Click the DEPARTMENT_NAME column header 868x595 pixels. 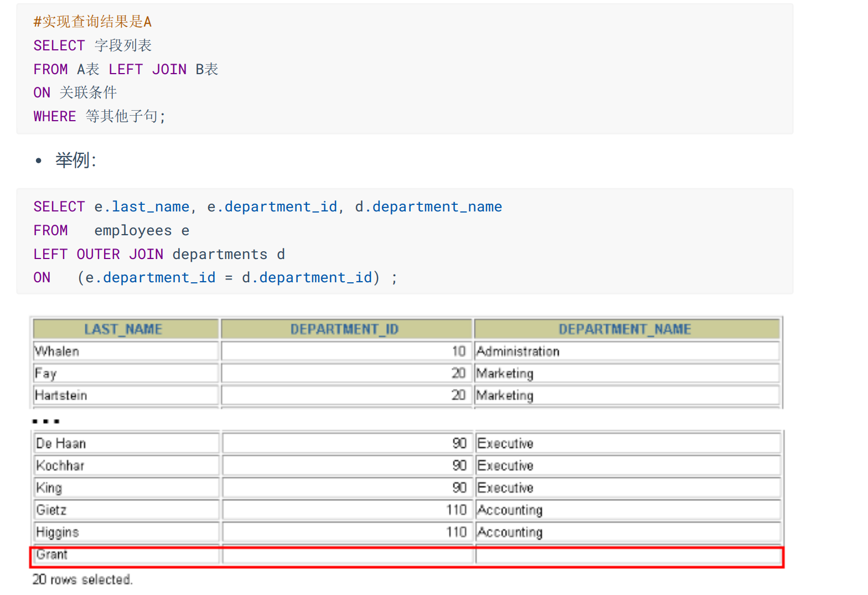pos(627,329)
